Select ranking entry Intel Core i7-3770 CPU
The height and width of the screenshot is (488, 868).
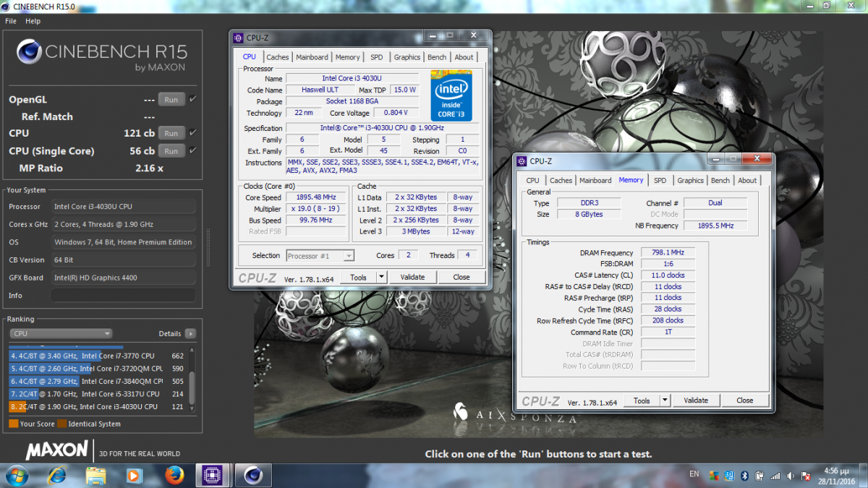pyautogui.click(x=98, y=356)
